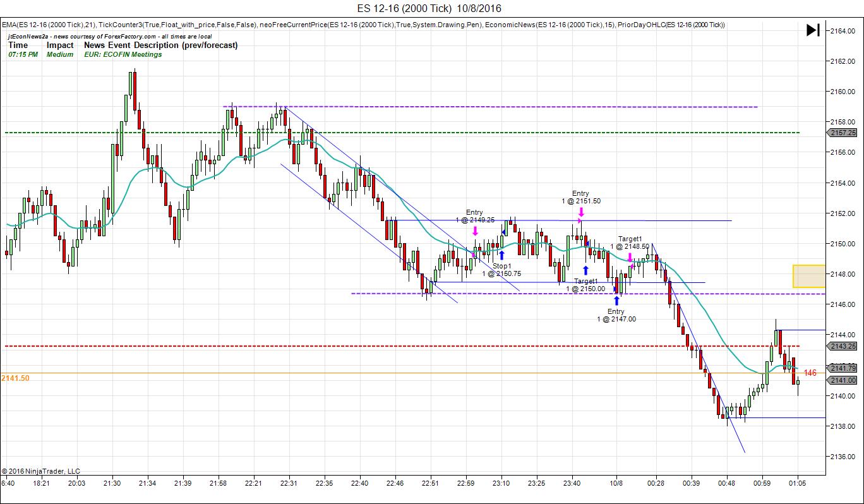Click the Impact column header
This screenshot has height=504, width=864.
pyautogui.click(x=60, y=45)
